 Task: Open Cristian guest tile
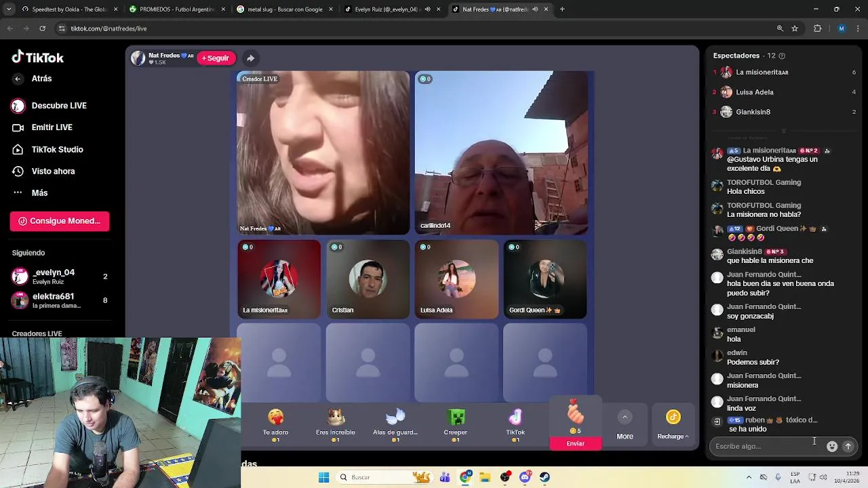coord(368,279)
